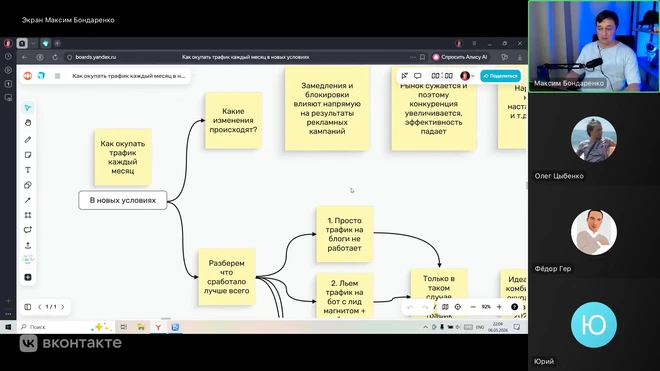Select the arrow connector tool
This screenshot has width=660, height=371.
tap(28, 200)
